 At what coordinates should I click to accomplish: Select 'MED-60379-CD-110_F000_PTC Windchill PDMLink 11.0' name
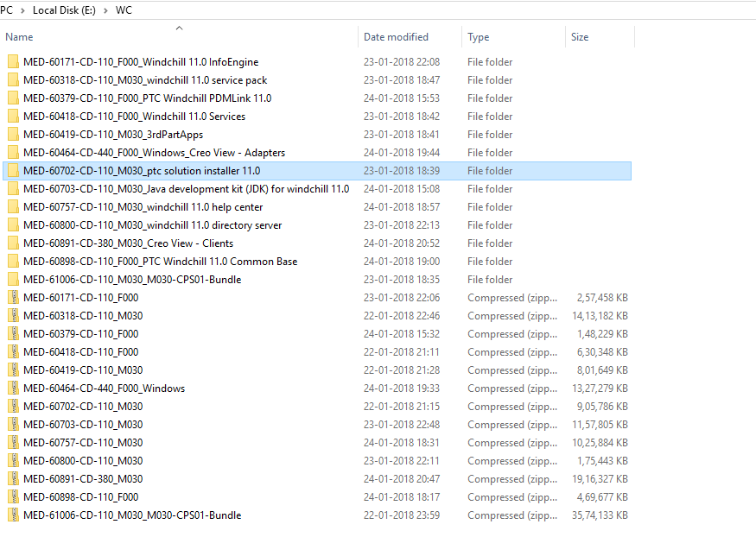(148, 98)
